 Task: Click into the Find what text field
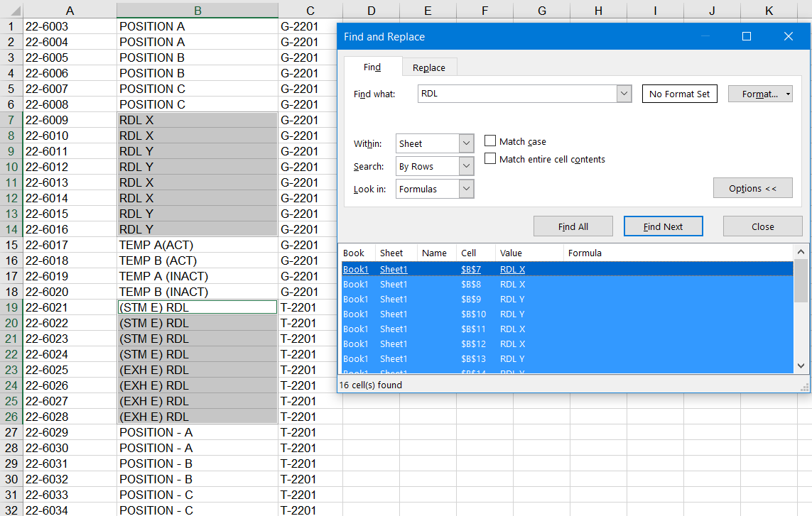point(517,94)
